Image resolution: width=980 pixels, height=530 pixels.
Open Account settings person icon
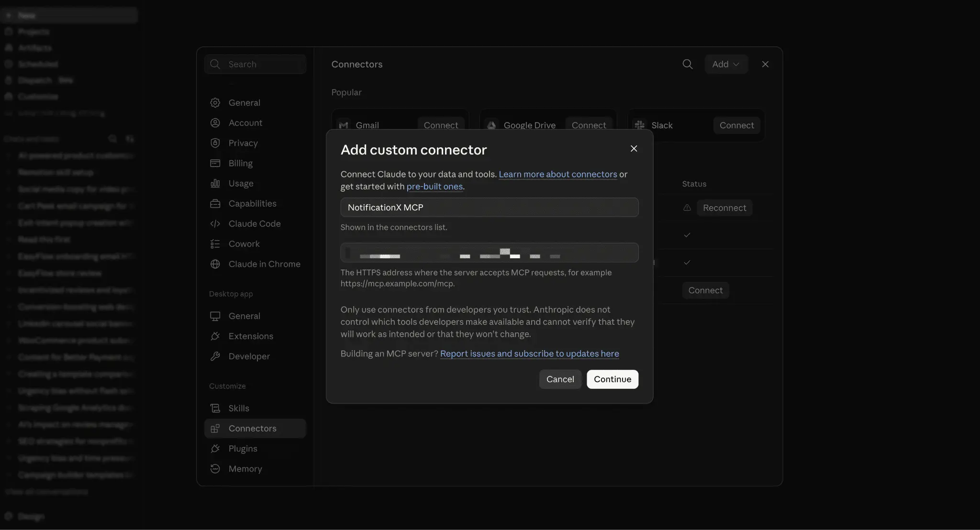[x=215, y=123]
